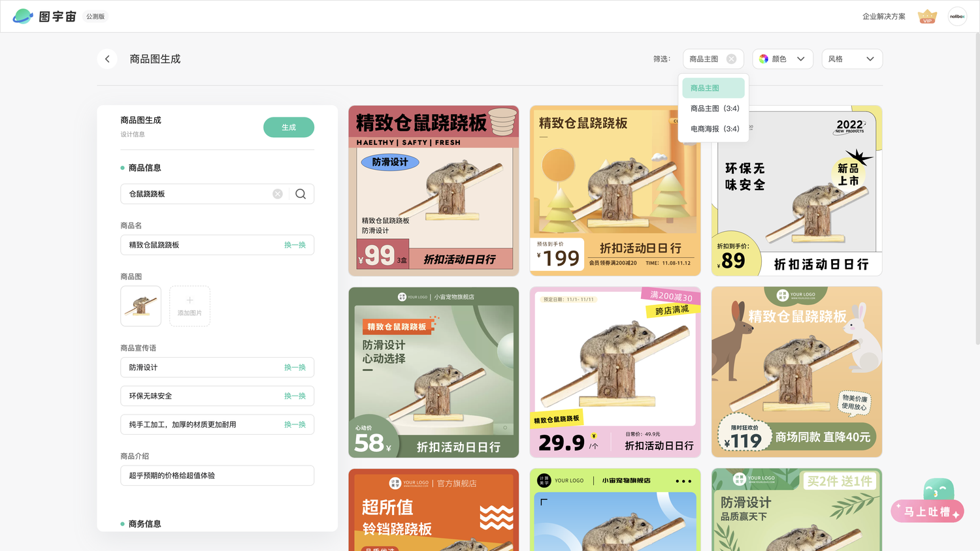Click the 添加图片 plus tile
This screenshot has height=551, width=980.
click(189, 306)
